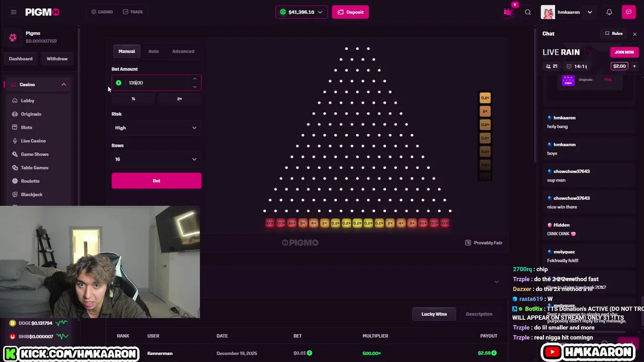Viewport: 644px width, 362px height.
Task: Open Trade in the top navigation
Action: click(133, 12)
